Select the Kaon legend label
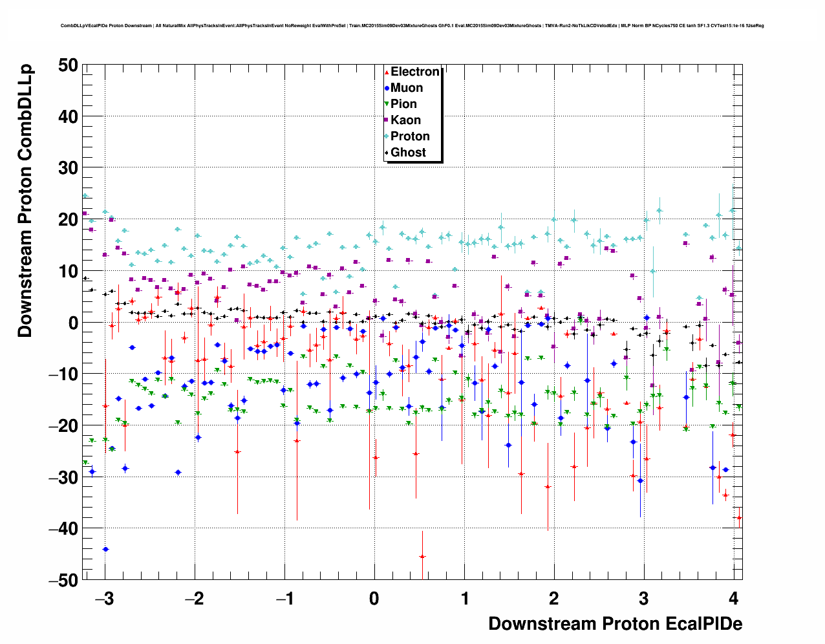This screenshot has height=644, width=825. coord(405,120)
